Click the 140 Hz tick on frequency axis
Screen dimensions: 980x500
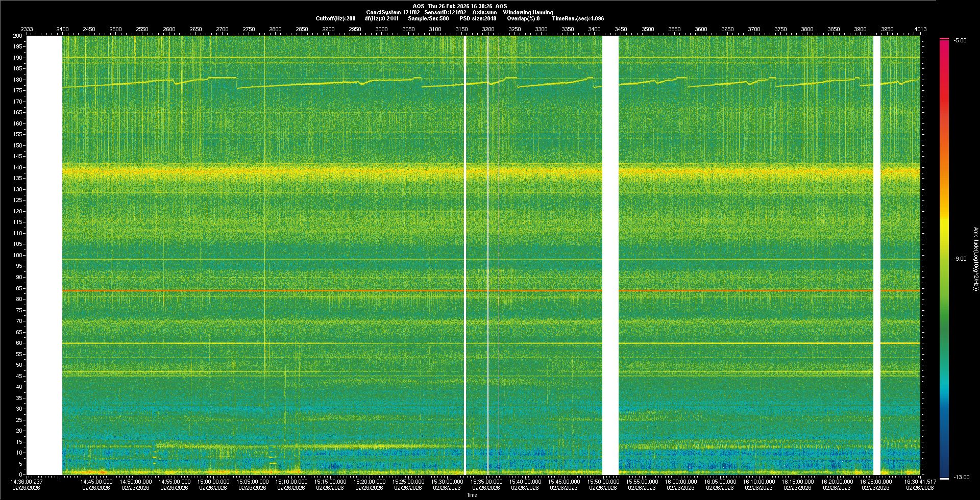point(18,167)
